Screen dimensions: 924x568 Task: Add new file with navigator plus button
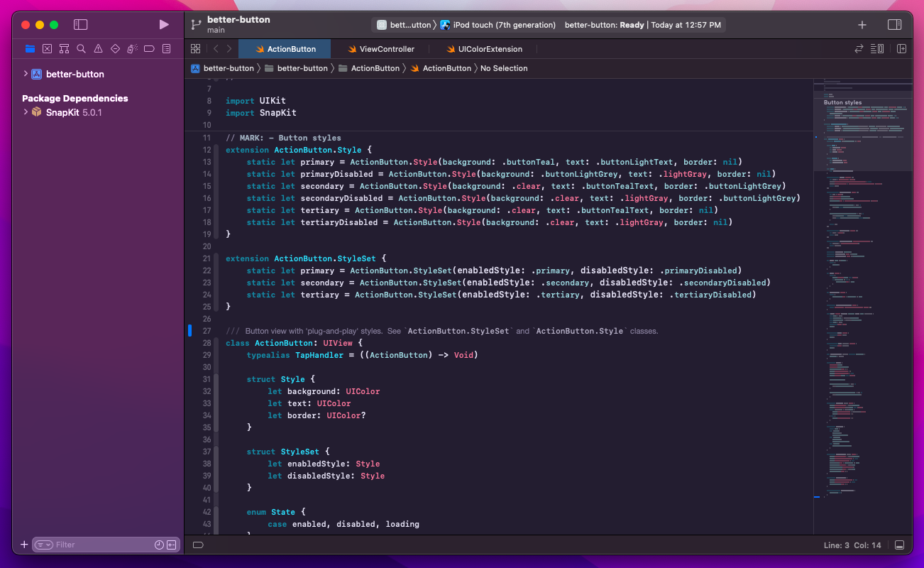pos(24,545)
